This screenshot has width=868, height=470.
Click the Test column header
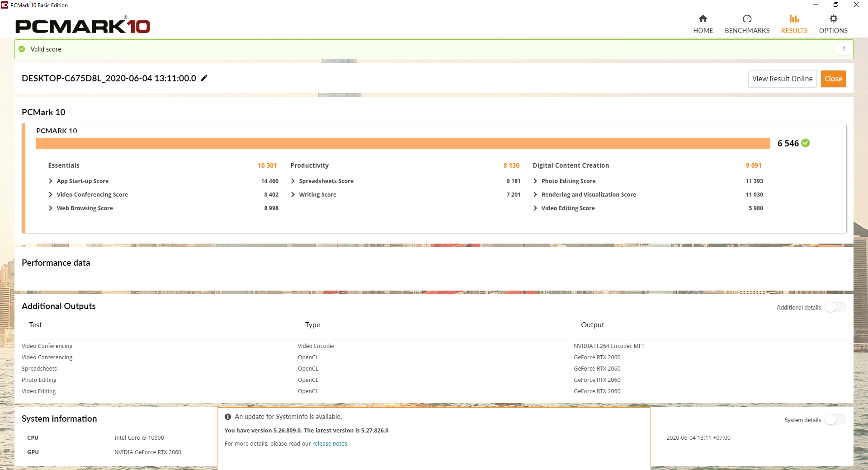[x=35, y=325]
